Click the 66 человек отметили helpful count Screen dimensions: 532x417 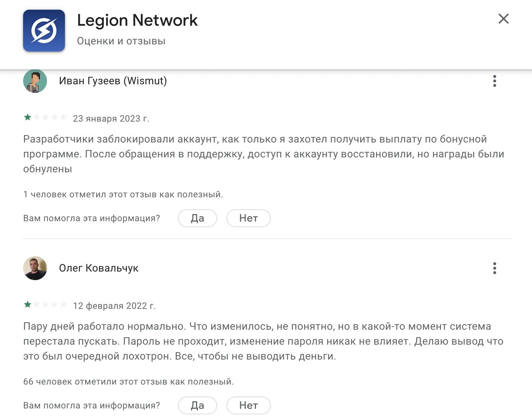tap(128, 382)
